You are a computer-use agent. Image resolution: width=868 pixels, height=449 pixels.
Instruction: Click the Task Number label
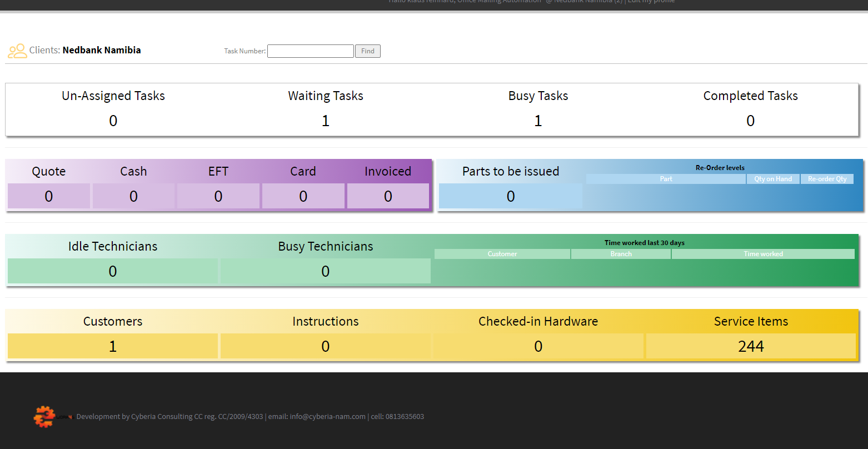[245, 51]
